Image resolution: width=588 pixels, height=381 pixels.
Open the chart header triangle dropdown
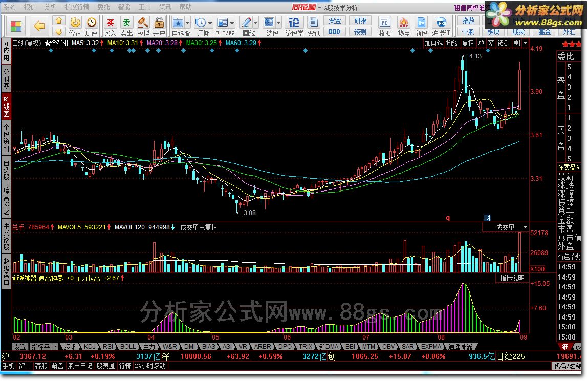pos(526,43)
